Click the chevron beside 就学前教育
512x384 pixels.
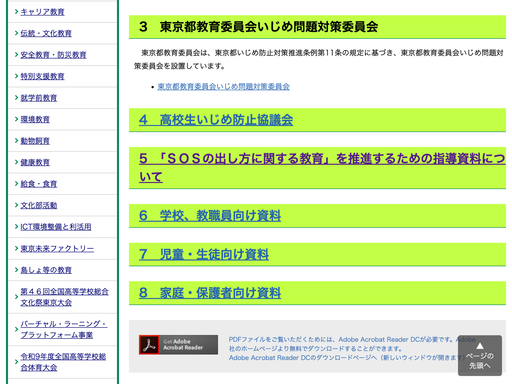16,97
